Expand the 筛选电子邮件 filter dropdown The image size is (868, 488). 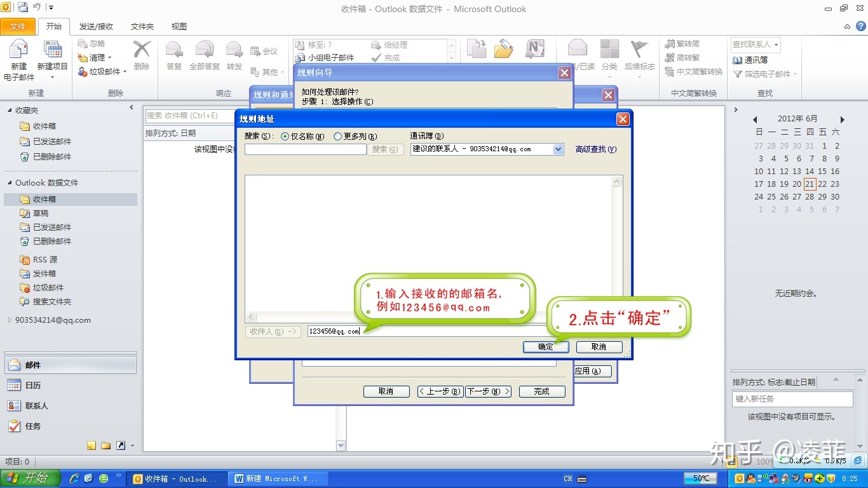pyautogui.click(x=795, y=74)
